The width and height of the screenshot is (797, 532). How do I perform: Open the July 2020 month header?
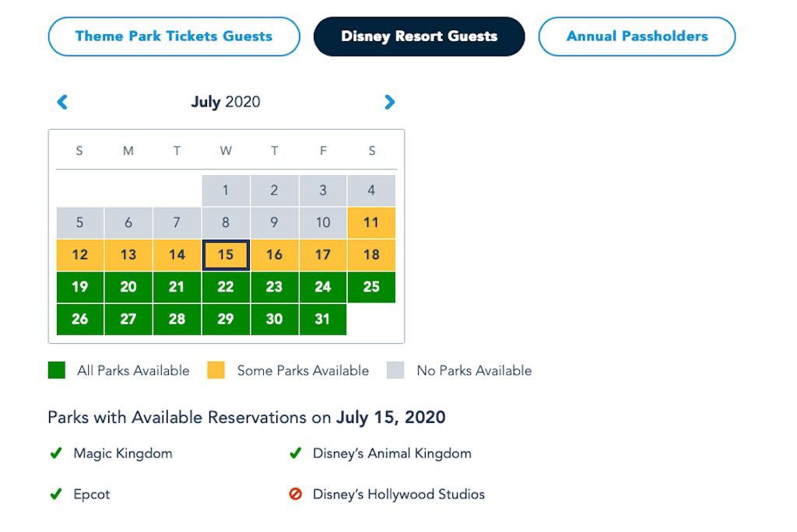pos(226,102)
